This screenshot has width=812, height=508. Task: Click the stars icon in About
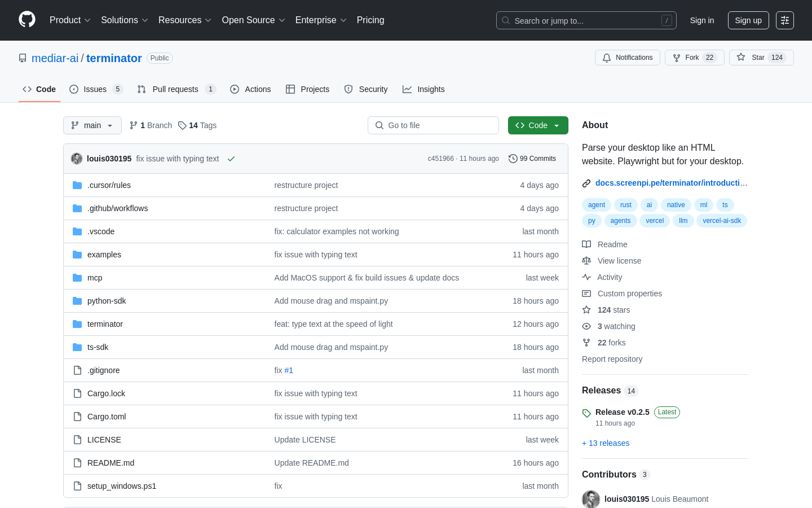click(x=586, y=310)
